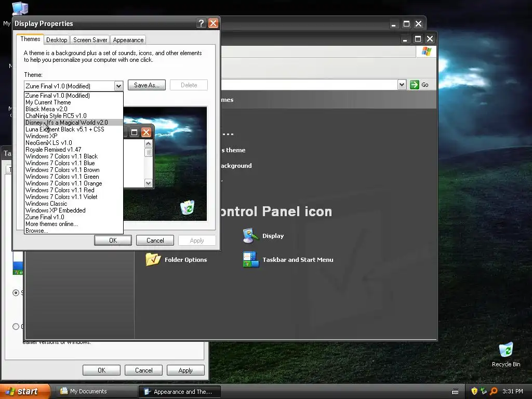Select the unmodified Zune Final v1.0 entry
Viewport: 532px width, 399px height.
pos(74,217)
